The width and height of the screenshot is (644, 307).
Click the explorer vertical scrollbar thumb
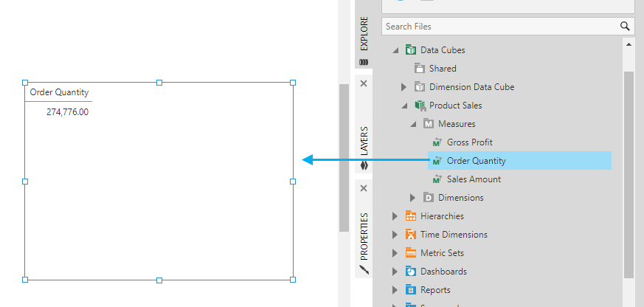[629, 174]
